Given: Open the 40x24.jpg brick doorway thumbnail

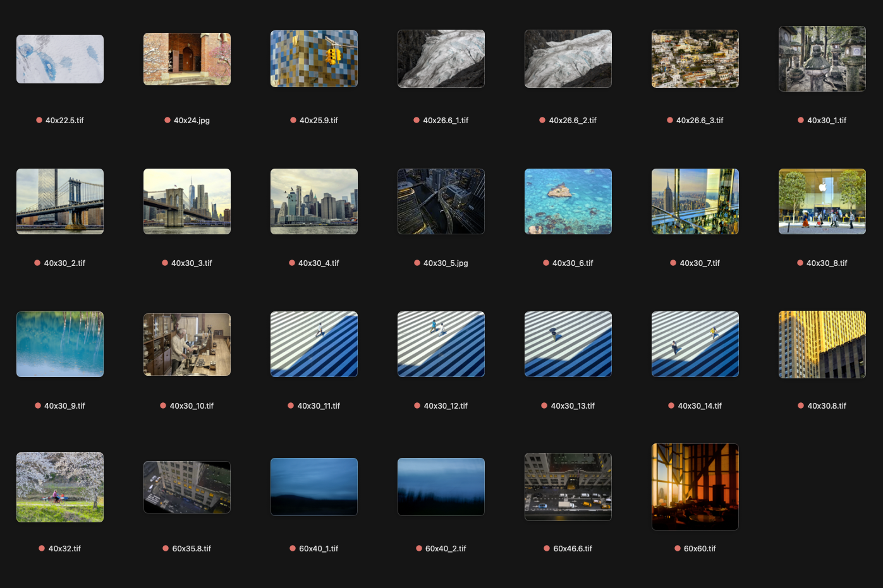Looking at the screenshot, I should point(187,59).
